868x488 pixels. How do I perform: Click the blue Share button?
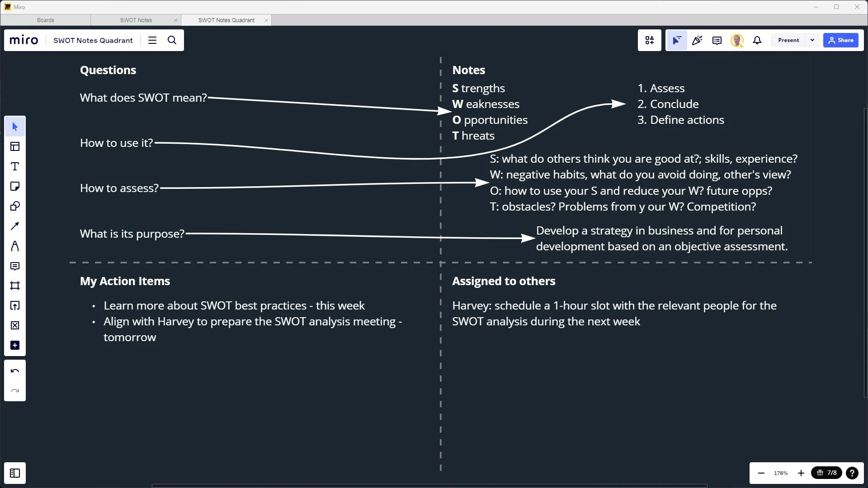(841, 40)
